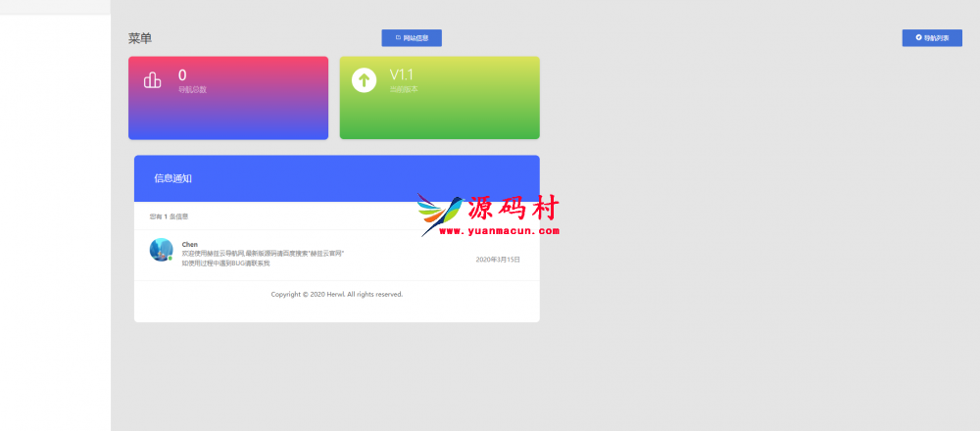The height and width of the screenshot is (431, 980).
Task: Click the red 源码村 watermark text
Action: tap(513, 208)
